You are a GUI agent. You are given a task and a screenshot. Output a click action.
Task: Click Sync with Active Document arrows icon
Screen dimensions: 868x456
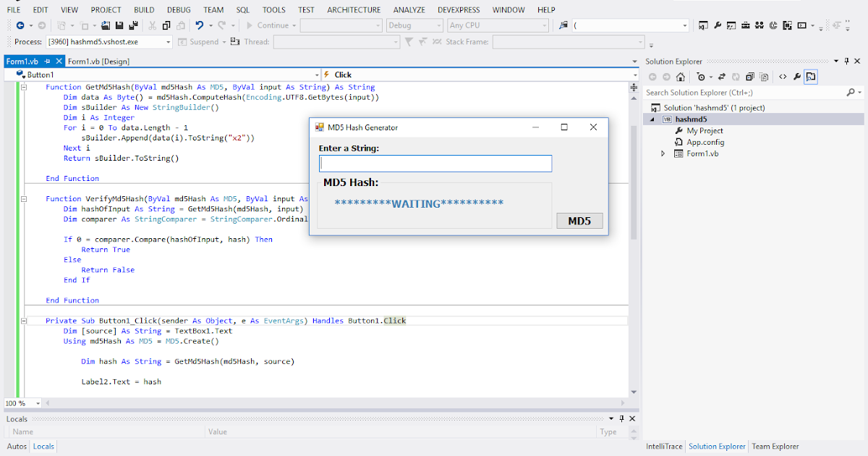coord(722,77)
